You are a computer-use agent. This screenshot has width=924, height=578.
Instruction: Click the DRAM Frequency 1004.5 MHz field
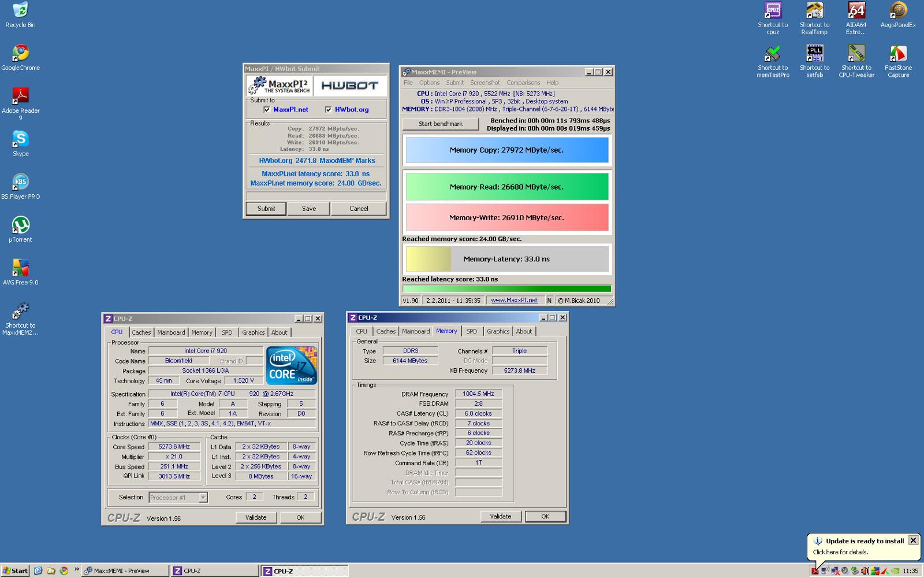coord(479,394)
